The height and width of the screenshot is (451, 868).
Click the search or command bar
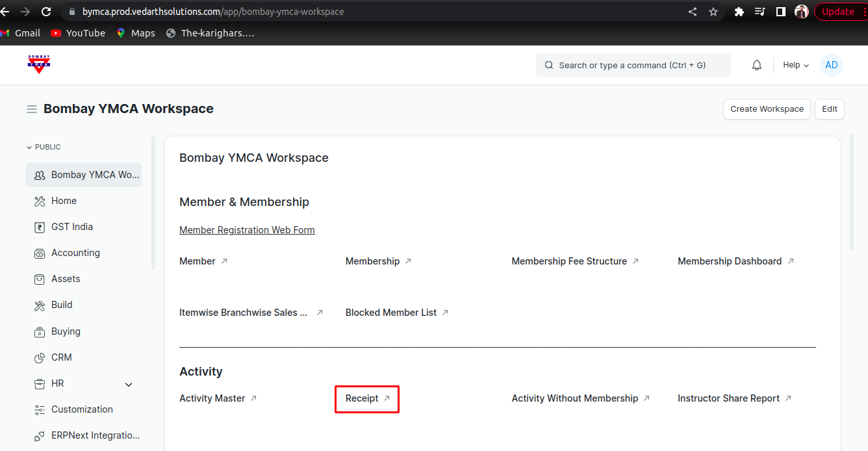(x=633, y=65)
